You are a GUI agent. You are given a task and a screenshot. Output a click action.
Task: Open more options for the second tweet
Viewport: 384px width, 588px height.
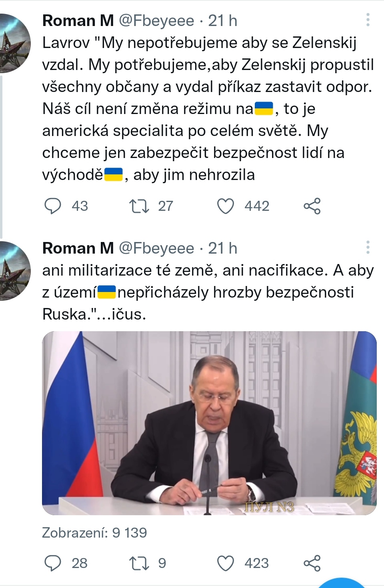368,248
